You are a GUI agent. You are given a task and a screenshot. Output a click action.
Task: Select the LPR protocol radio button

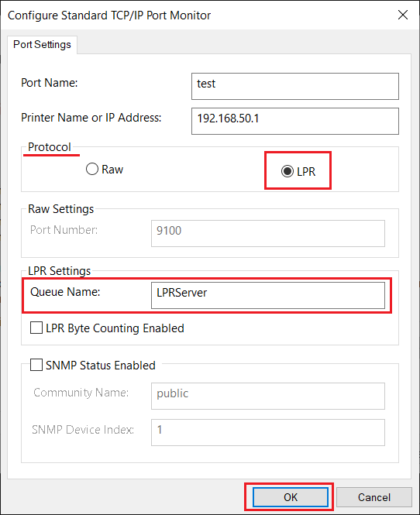[287, 171]
